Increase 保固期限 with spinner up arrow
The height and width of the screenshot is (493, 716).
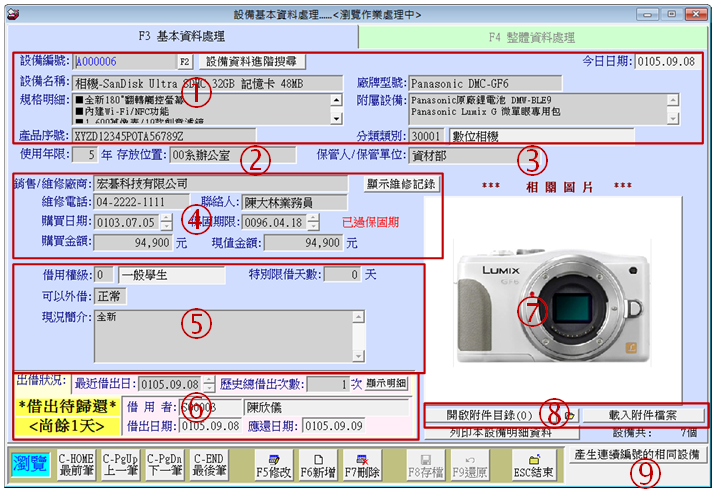[x=313, y=218]
